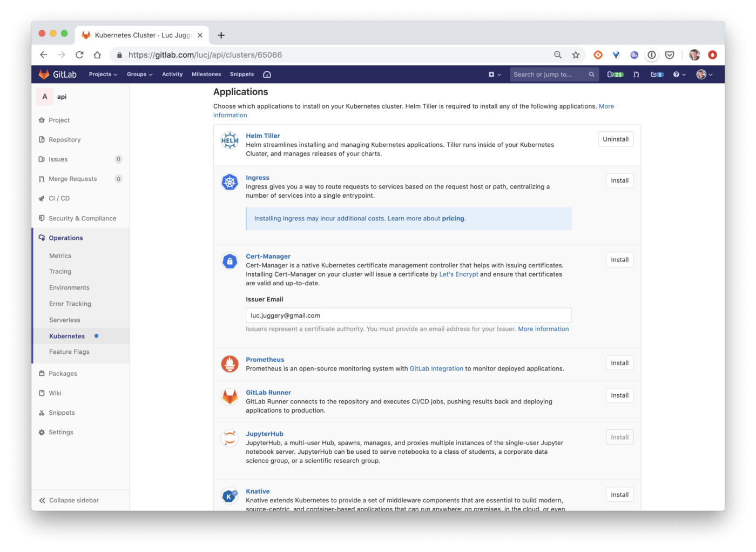Click the browser address bar URL
Screen dimensions: 756x552
point(205,55)
